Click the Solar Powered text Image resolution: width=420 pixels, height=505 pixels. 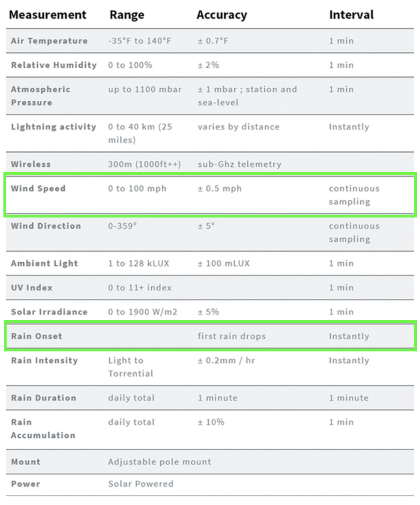click(141, 484)
